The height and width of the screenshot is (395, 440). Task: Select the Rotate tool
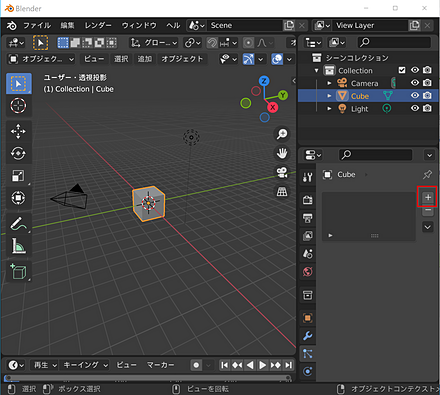tap(18, 153)
